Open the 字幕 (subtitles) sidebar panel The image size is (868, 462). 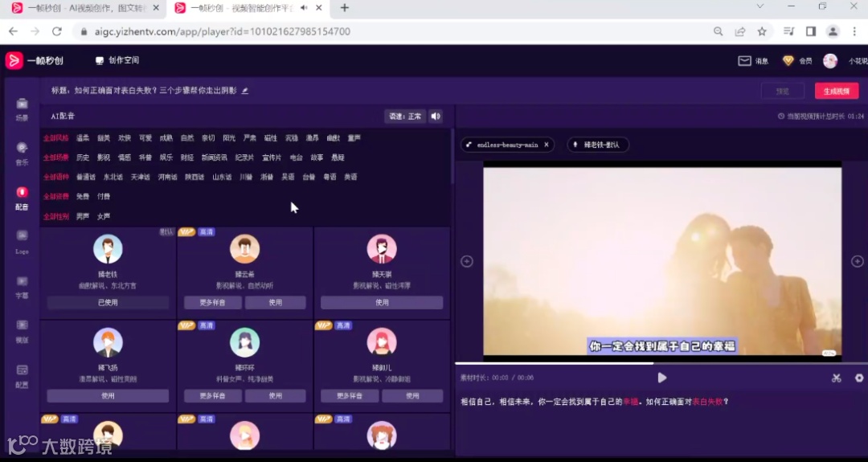point(22,287)
